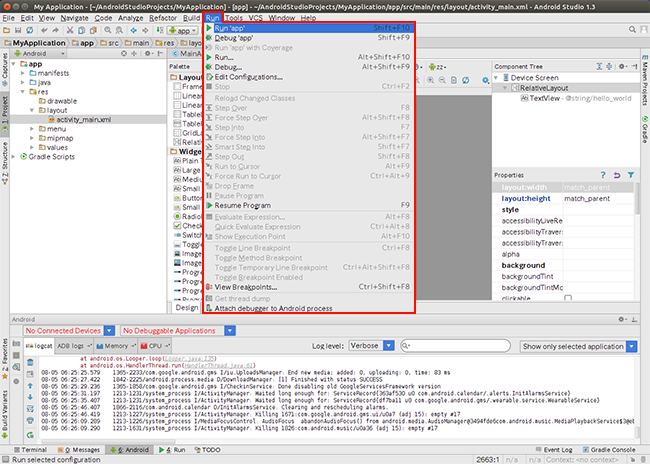The height and width of the screenshot is (464, 650).
Task: Click Zoom In icon in layout designer
Action: 431,80
